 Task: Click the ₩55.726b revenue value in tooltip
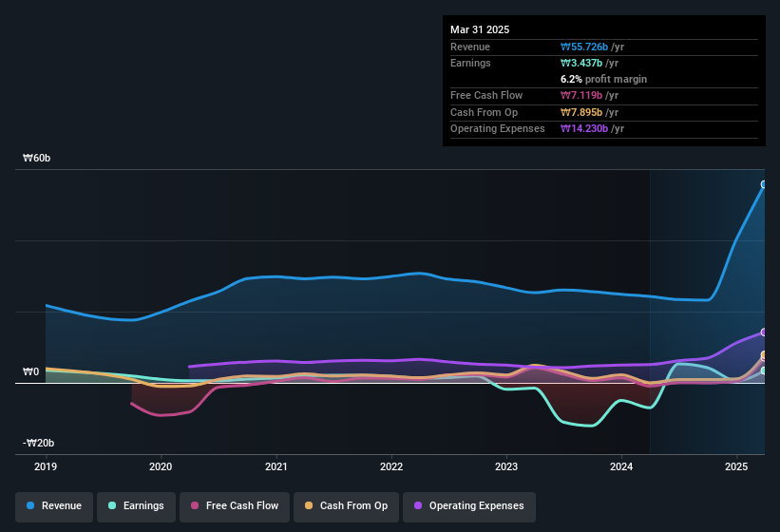584,47
